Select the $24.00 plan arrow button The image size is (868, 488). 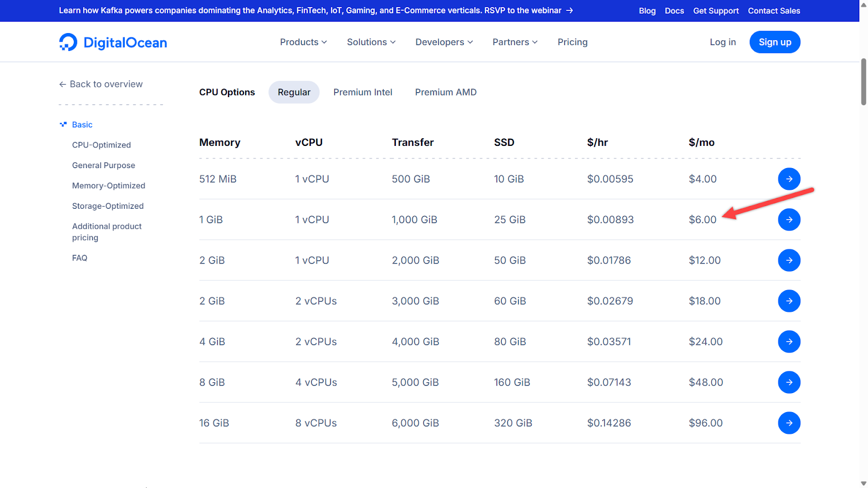[x=789, y=342]
